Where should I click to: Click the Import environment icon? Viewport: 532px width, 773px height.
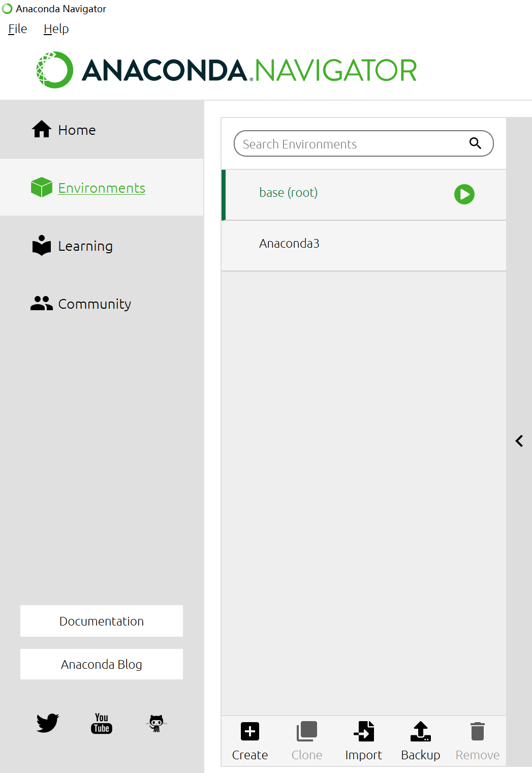point(364,732)
